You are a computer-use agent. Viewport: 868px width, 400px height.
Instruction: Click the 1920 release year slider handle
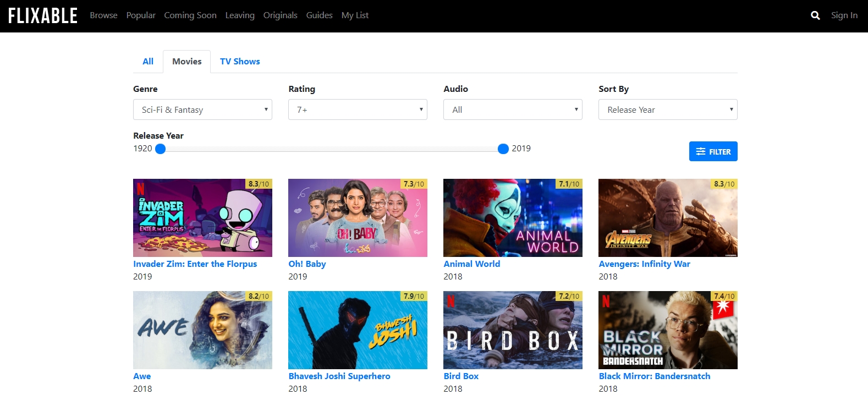coord(160,149)
